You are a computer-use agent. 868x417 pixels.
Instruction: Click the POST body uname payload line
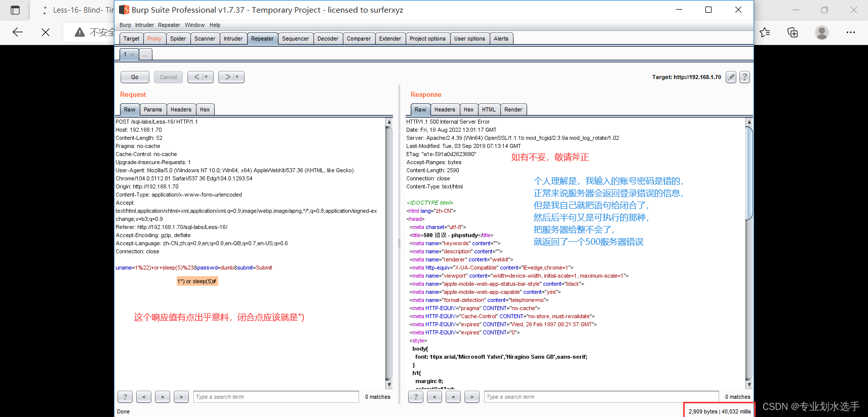[194, 268]
